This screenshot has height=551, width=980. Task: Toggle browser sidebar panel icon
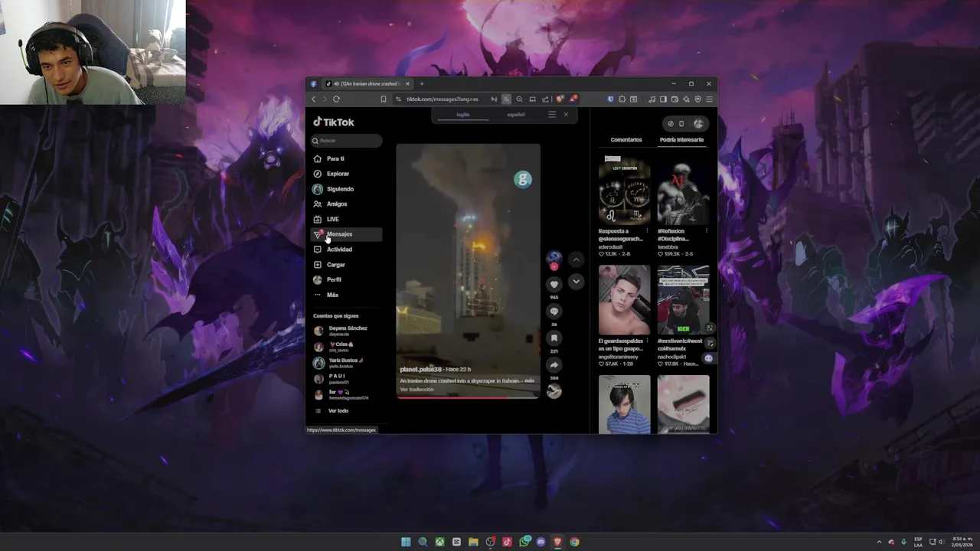(x=664, y=99)
